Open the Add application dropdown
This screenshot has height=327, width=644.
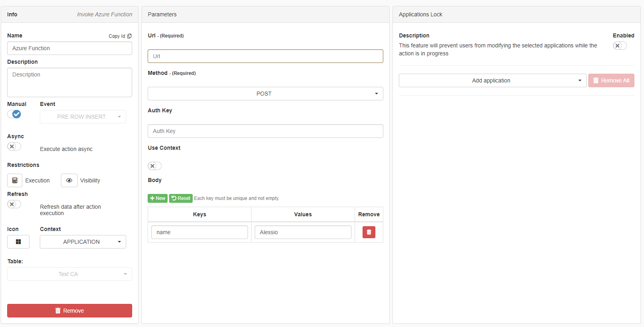[x=492, y=80]
